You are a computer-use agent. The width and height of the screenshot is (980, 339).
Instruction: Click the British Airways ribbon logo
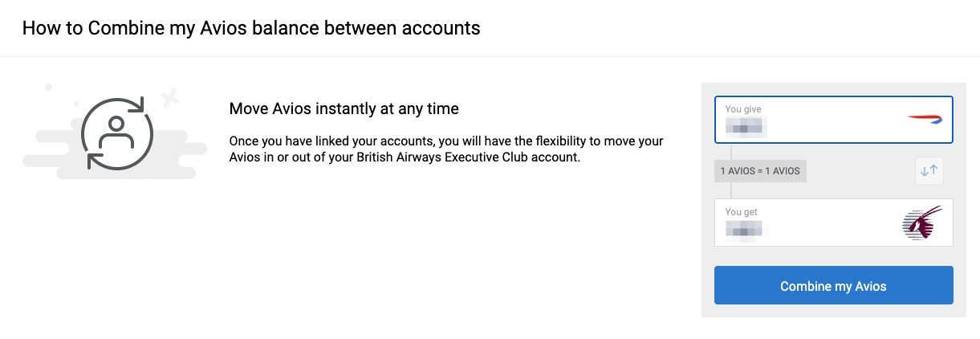coord(924,119)
